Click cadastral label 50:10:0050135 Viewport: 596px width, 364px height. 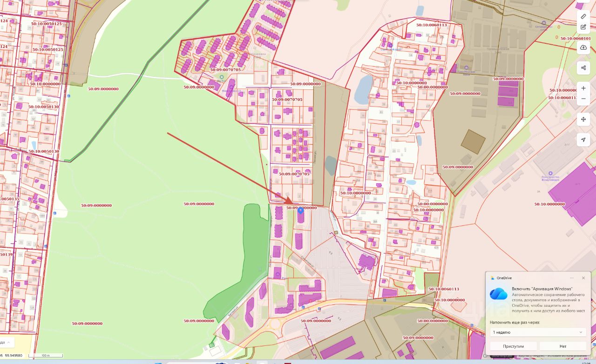click(10, 199)
